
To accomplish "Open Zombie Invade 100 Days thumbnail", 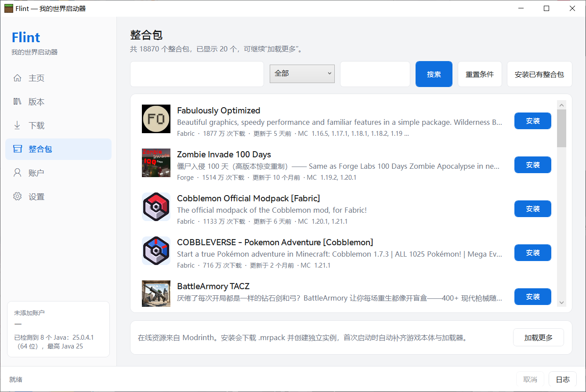I will 156,163.
